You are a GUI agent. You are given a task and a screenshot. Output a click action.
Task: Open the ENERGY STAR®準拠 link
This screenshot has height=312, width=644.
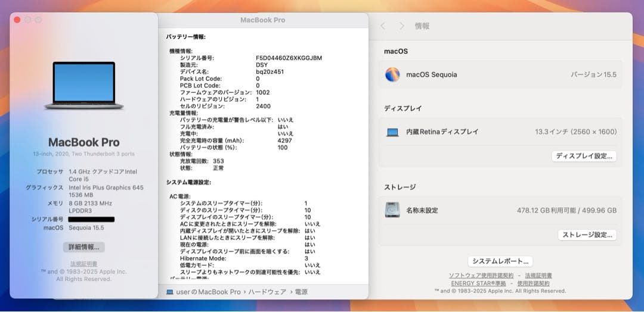[478, 283]
